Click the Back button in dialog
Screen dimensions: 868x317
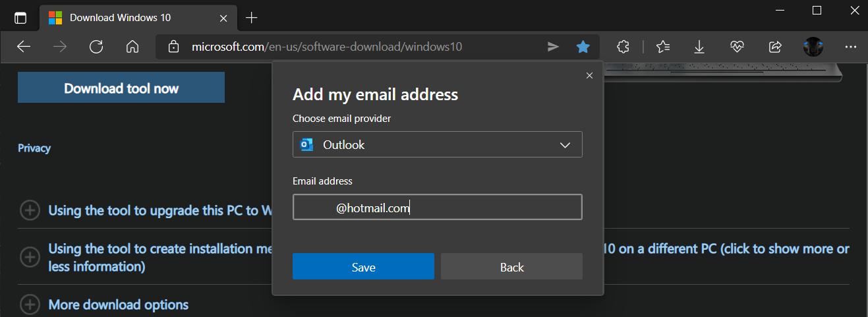coord(511,266)
